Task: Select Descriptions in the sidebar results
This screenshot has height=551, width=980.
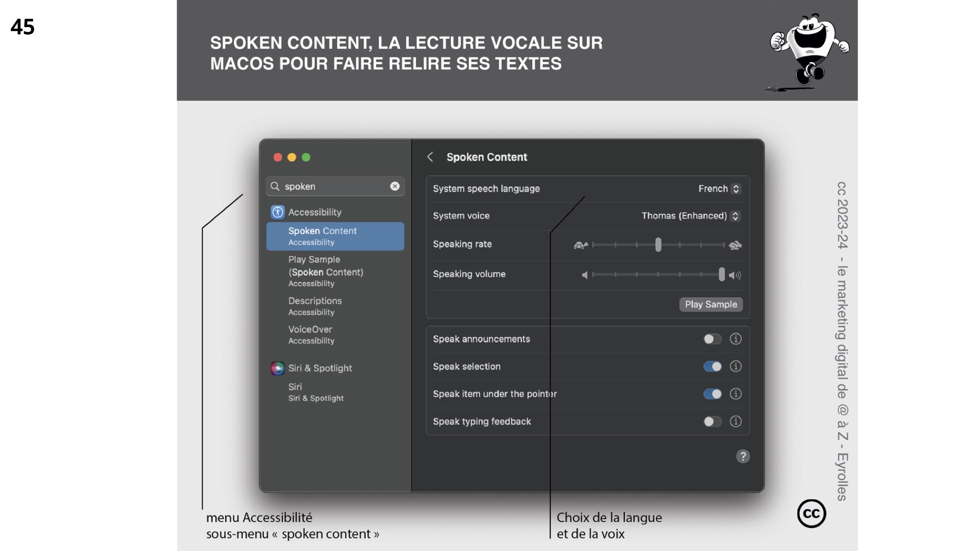Action: point(335,306)
